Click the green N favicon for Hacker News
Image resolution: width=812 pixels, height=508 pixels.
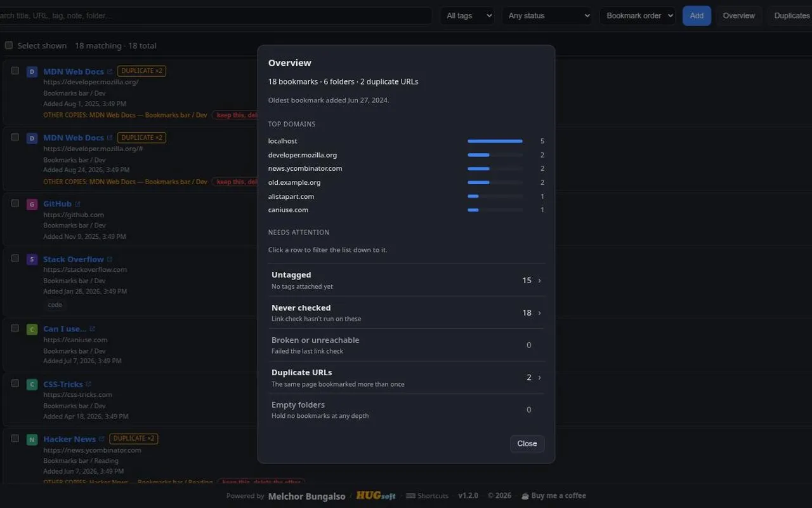[x=32, y=439]
